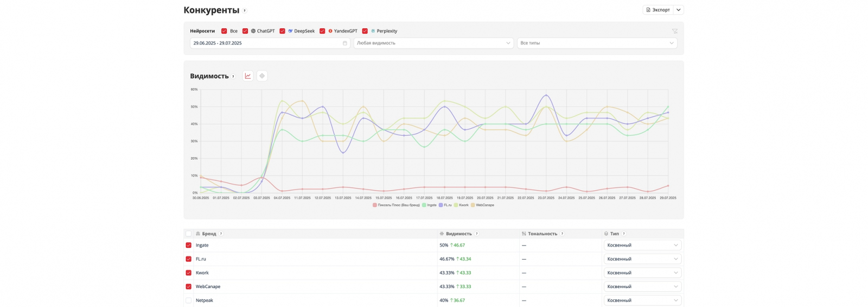
Task: Click help icon in Тип column header
Action: click(624, 234)
